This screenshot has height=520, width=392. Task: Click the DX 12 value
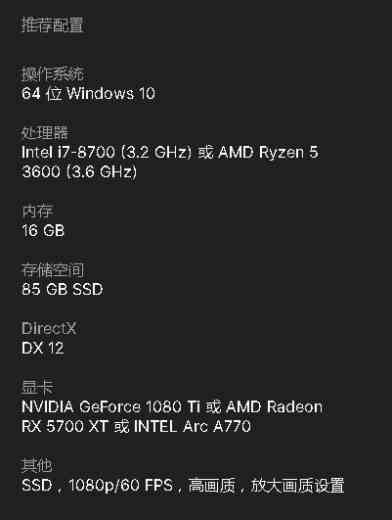click(x=43, y=348)
